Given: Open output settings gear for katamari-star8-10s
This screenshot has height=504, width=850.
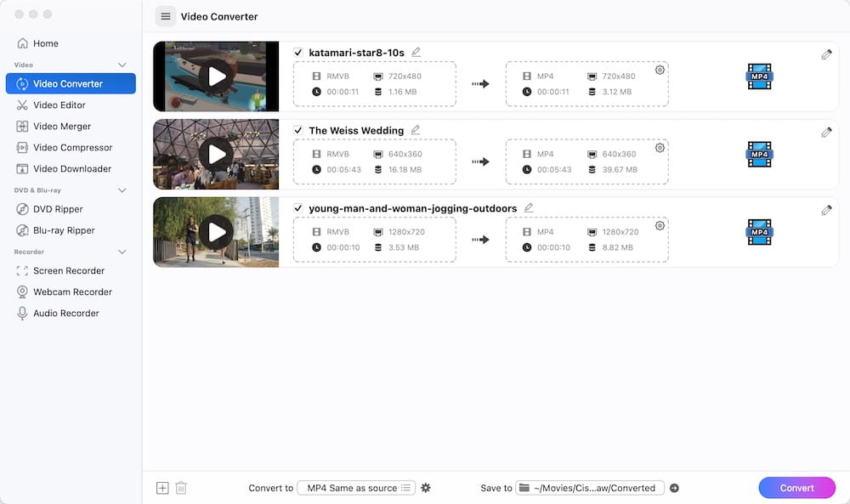Looking at the screenshot, I should coord(660,70).
